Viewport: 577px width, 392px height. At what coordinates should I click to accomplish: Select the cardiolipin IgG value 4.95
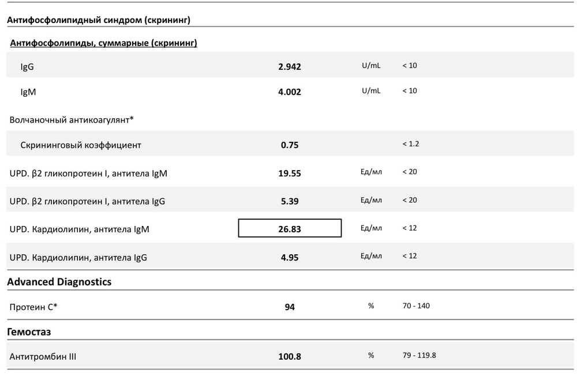pos(290,258)
